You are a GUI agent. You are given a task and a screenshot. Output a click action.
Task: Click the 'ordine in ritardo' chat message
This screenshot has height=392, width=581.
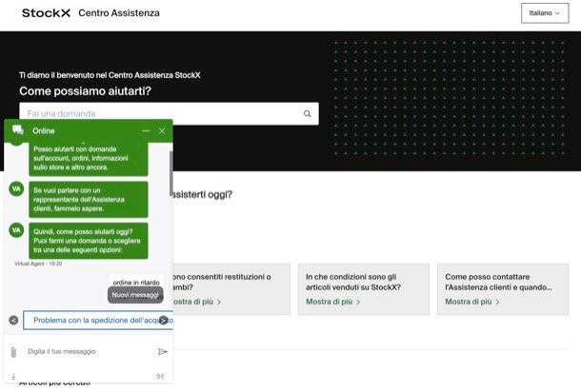click(x=136, y=282)
